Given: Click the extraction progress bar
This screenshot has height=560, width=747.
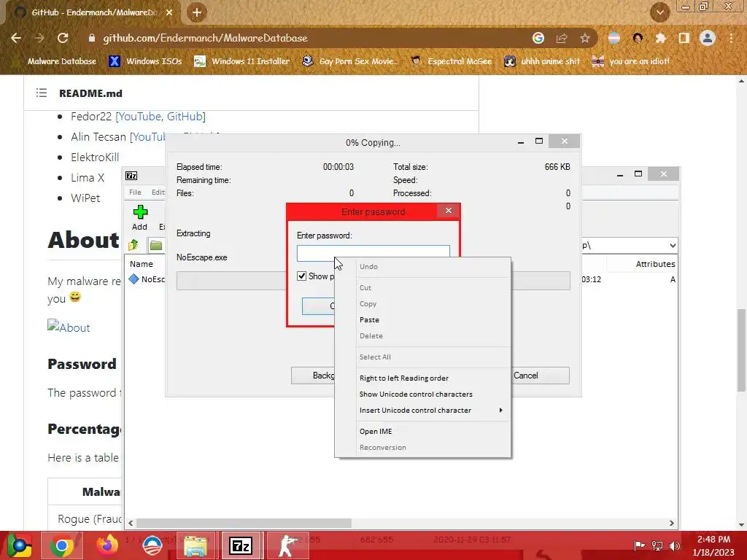Looking at the screenshot, I should [373, 281].
